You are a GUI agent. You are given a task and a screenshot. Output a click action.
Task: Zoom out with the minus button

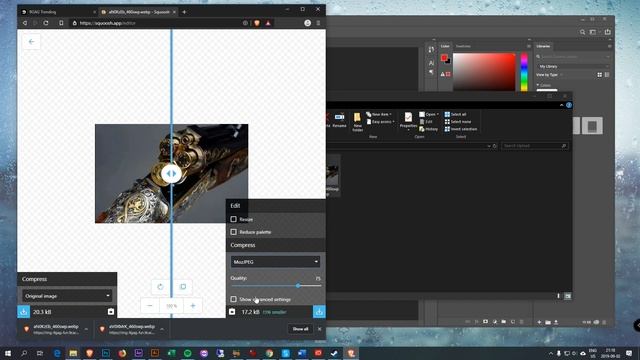150,305
